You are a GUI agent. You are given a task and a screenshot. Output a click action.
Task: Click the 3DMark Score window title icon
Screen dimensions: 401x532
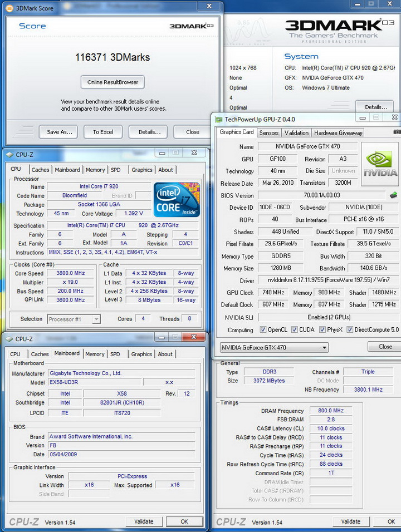(10, 8)
